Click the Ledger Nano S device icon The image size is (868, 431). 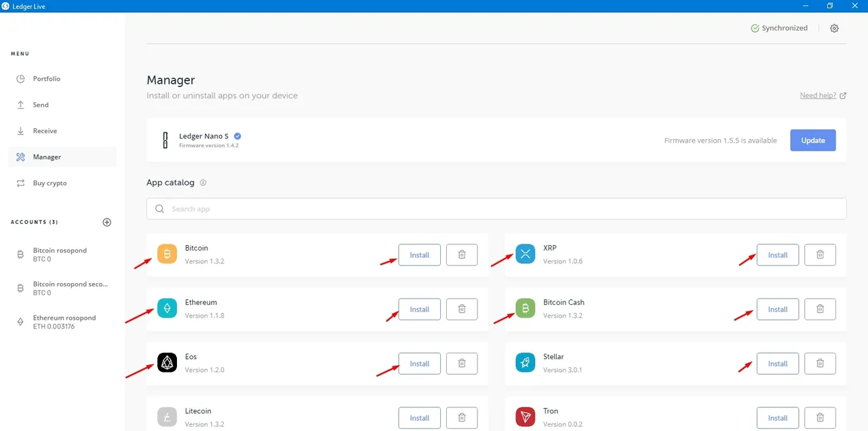165,140
